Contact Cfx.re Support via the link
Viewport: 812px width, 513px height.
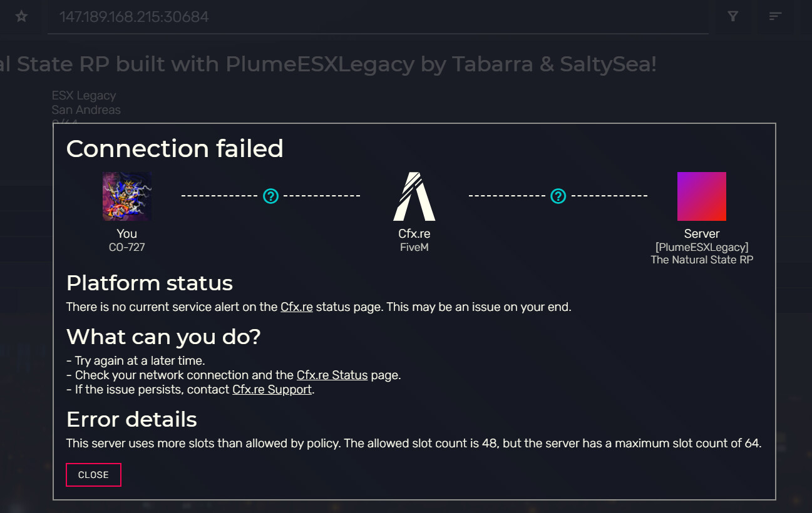272,389
